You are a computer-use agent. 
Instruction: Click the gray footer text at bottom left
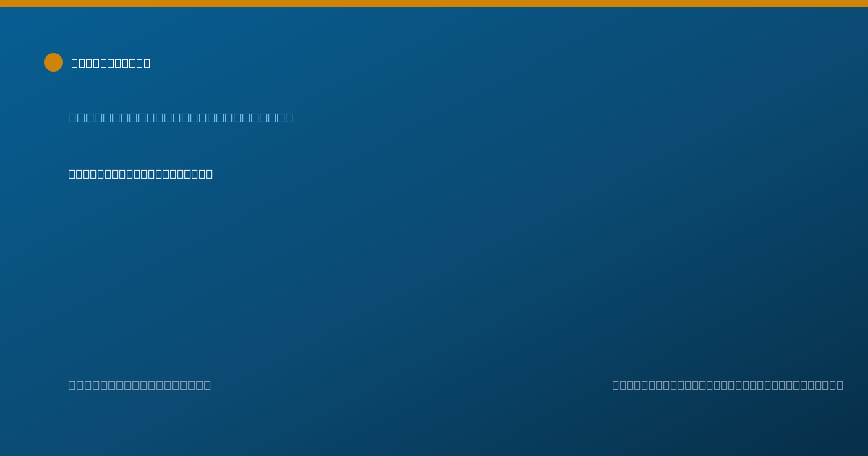140,385
